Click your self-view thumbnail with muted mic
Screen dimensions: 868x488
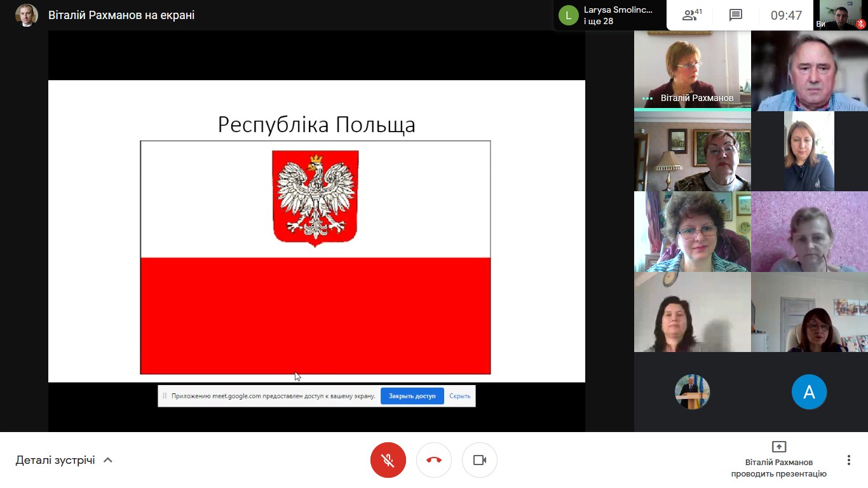click(x=841, y=15)
